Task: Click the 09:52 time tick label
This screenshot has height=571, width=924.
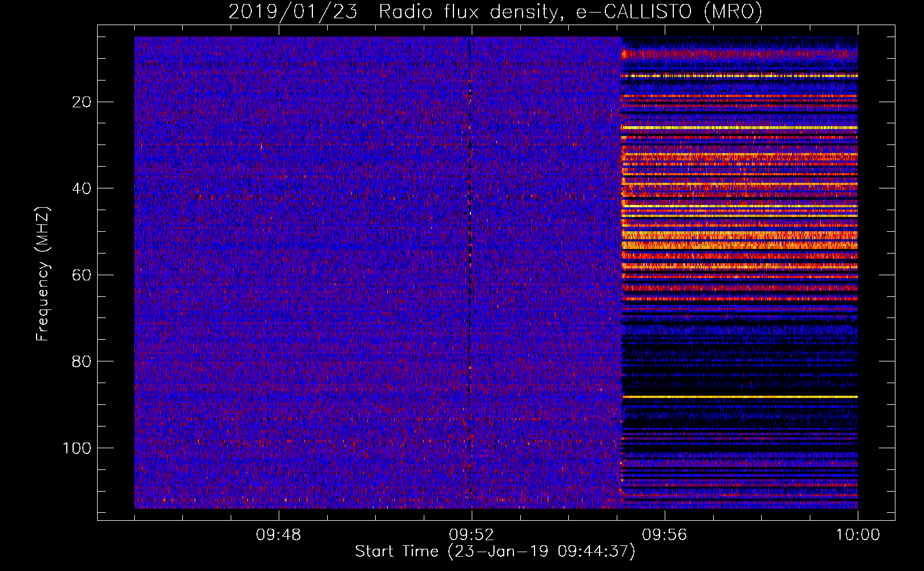Action: [472, 534]
